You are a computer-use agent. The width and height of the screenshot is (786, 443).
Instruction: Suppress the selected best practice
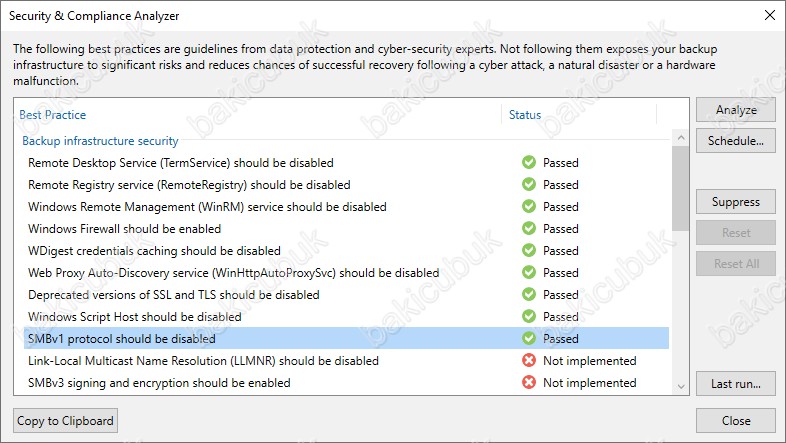click(x=735, y=202)
